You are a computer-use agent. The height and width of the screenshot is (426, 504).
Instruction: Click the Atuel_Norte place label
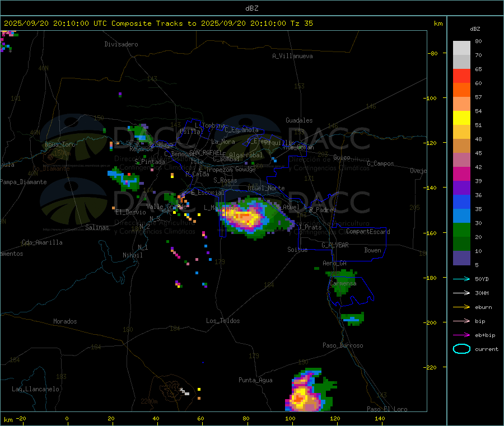266,188
